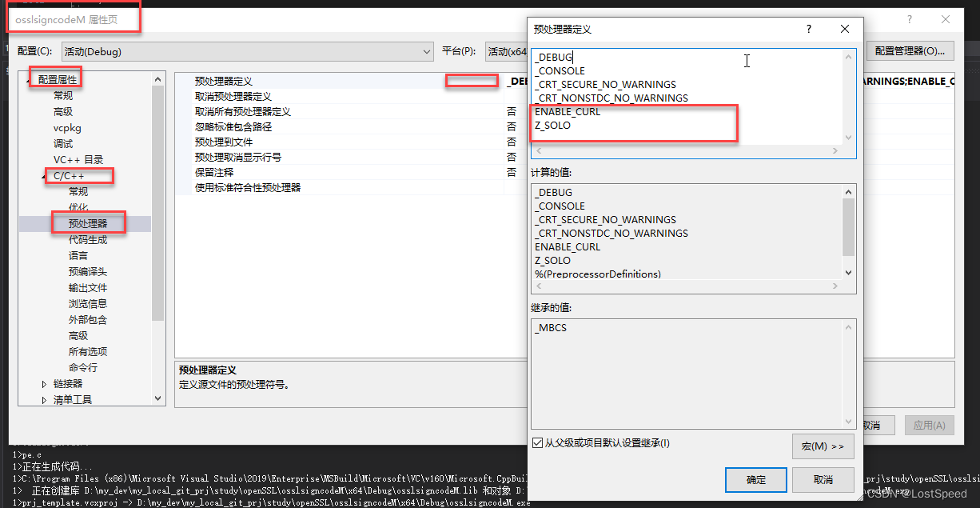Click Z_SOLO in the edit box
The image size is (980, 508).
pos(552,126)
